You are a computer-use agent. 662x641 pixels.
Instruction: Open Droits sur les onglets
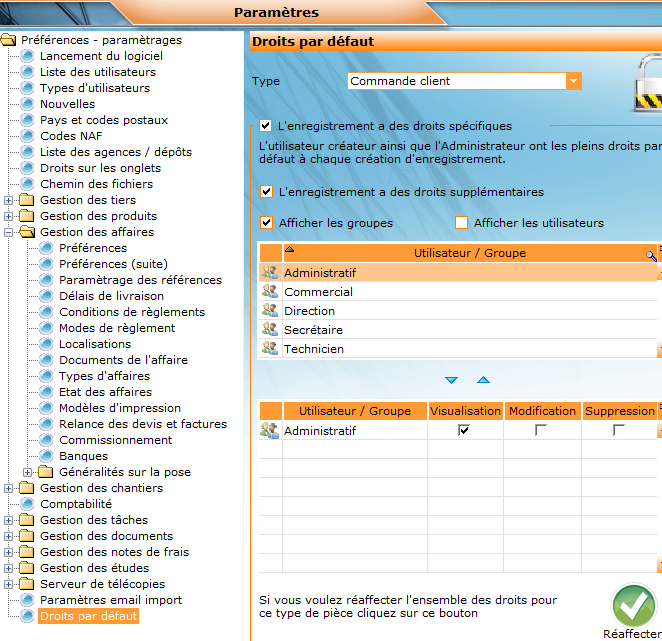(x=100, y=168)
